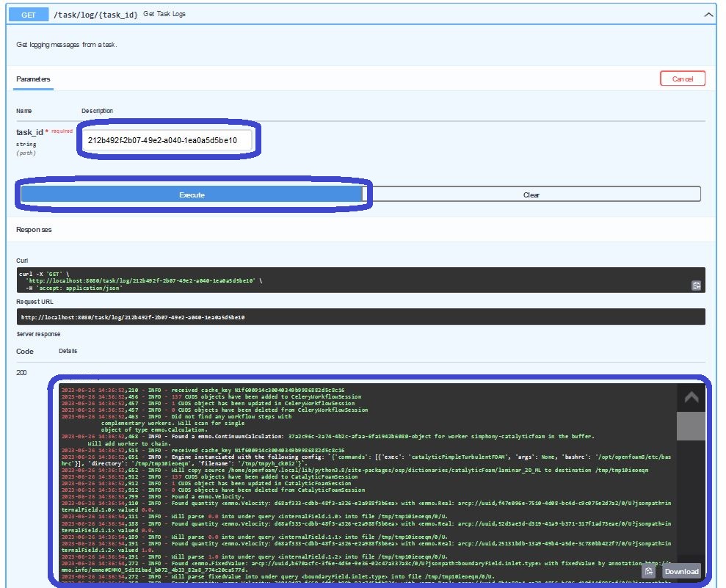
Task: Click the curl command code block
Action: tap(360, 280)
